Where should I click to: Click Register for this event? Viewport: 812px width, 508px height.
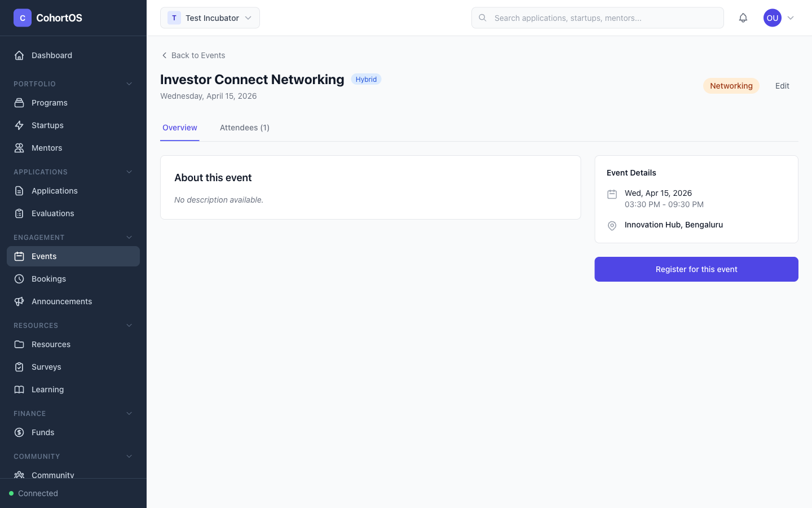pos(696,269)
